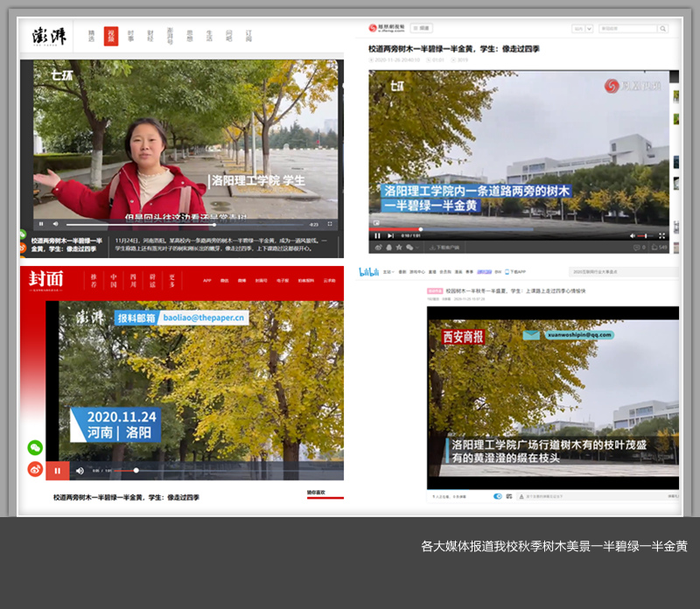Seek on the 澎湃 video progress bar
700x609 pixels.
point(175,224)
